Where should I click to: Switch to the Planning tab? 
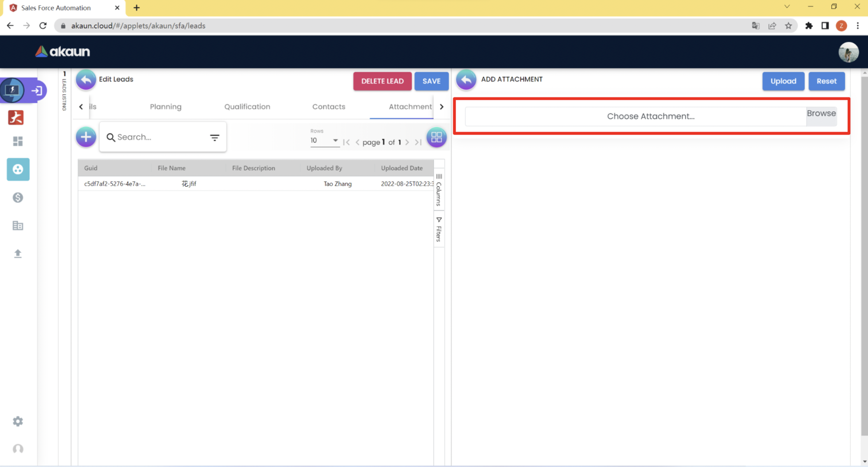pyautogui.click(x=165, y=107)
